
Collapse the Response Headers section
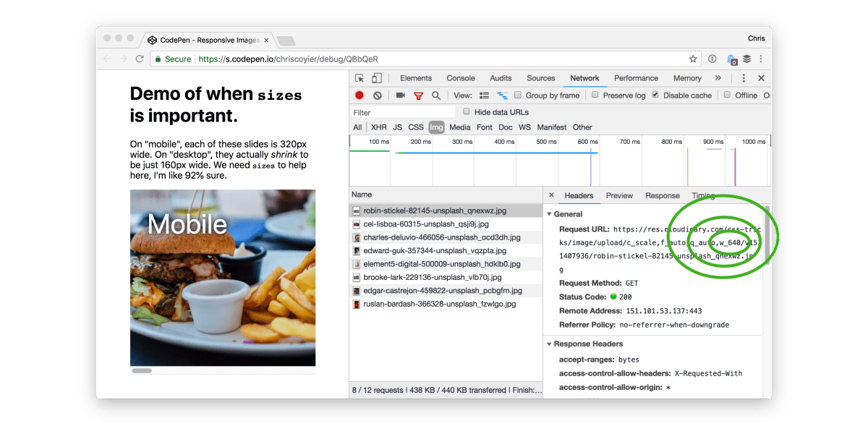(x=549, y=344)
